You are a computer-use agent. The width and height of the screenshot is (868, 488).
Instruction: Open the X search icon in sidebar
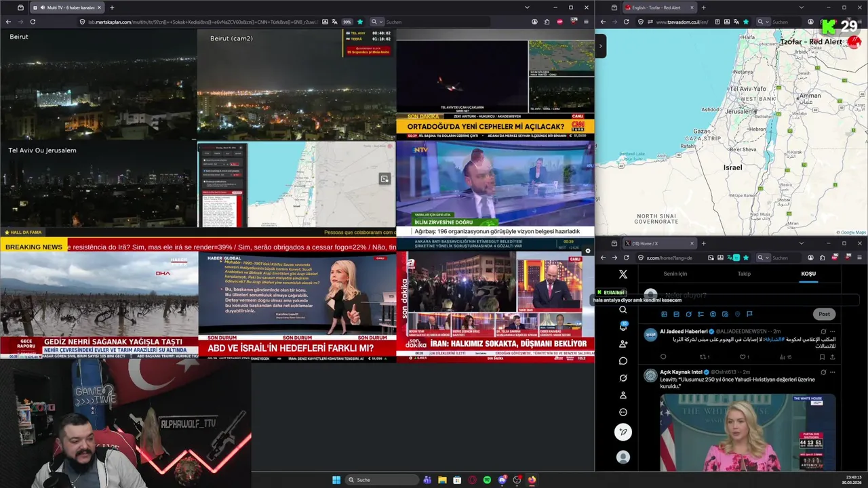point(623,310)
